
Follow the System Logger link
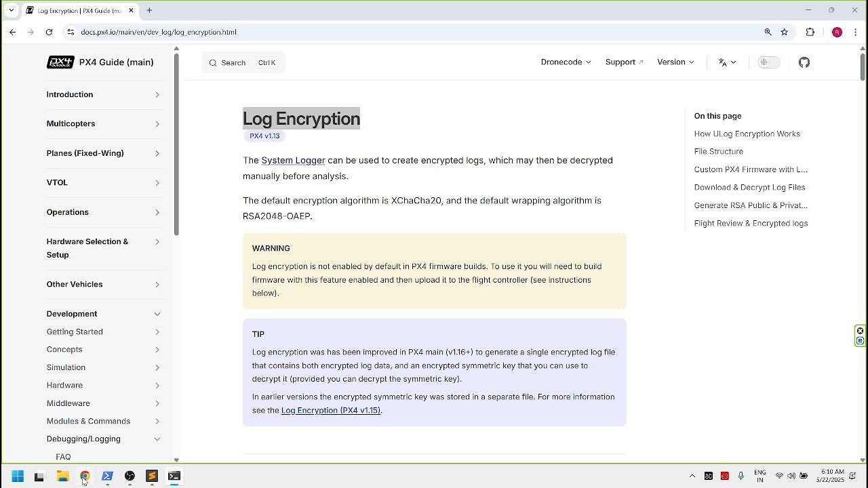pos(293,161)
